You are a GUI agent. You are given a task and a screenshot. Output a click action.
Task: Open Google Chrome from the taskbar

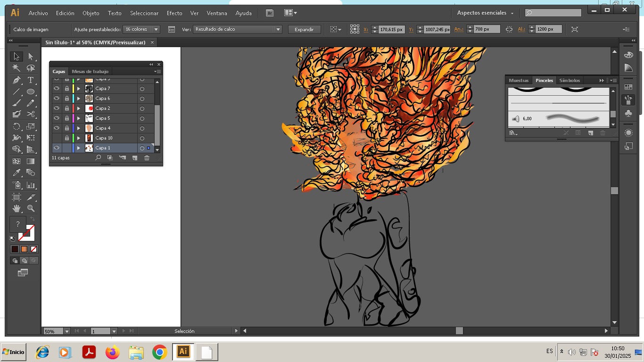pyautogui.click(x=160, y=352)
